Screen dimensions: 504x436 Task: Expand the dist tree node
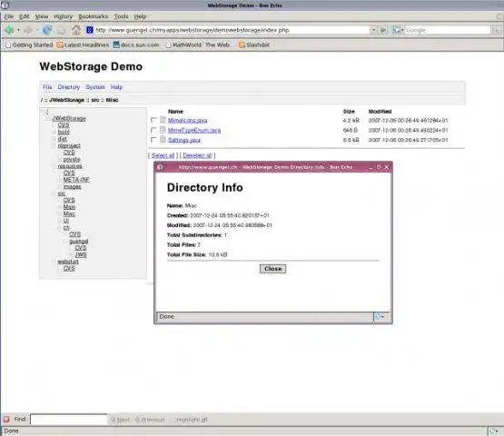coord(54,139)
